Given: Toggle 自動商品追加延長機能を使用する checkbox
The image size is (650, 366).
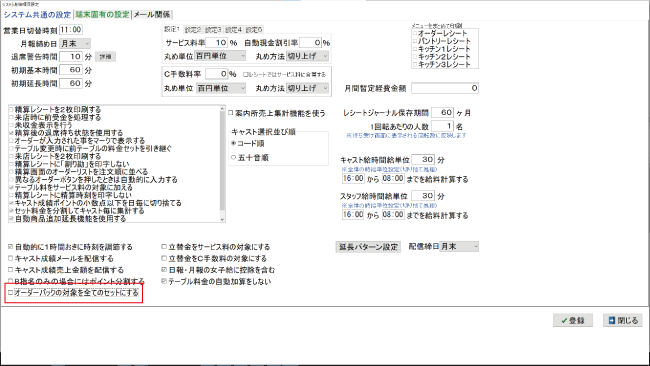Looking at the screenshot, I should tap(11, 218).
